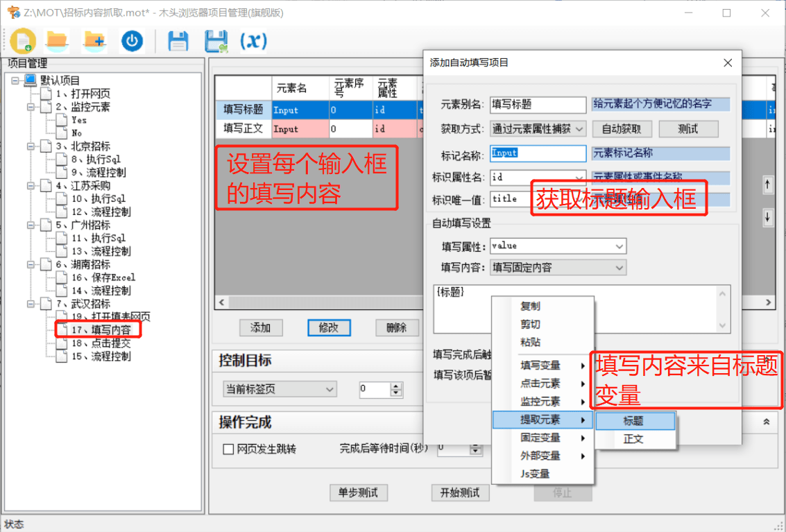
Task: Choose 标题 in the 提取元素 submenu
Action: pos(635,421)
